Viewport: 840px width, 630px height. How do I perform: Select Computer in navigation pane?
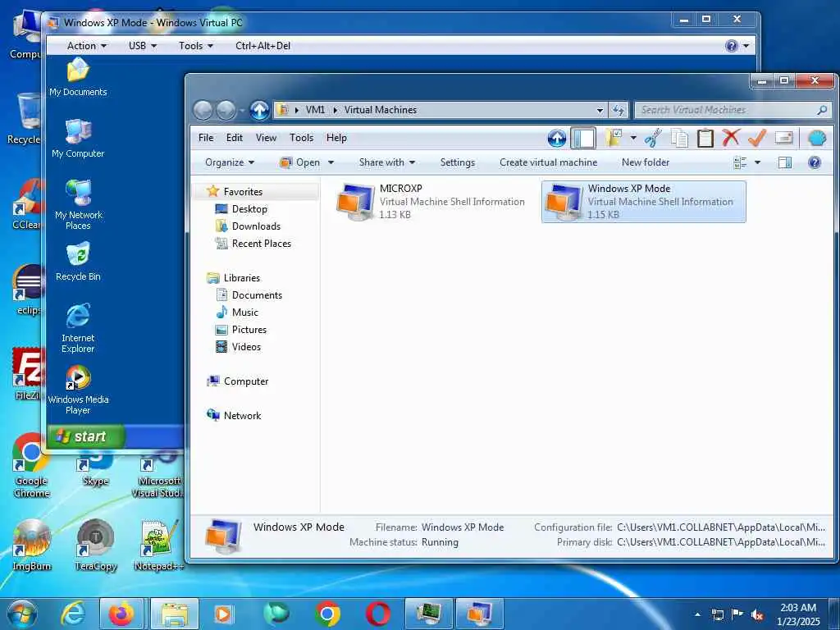pos(246,381)
